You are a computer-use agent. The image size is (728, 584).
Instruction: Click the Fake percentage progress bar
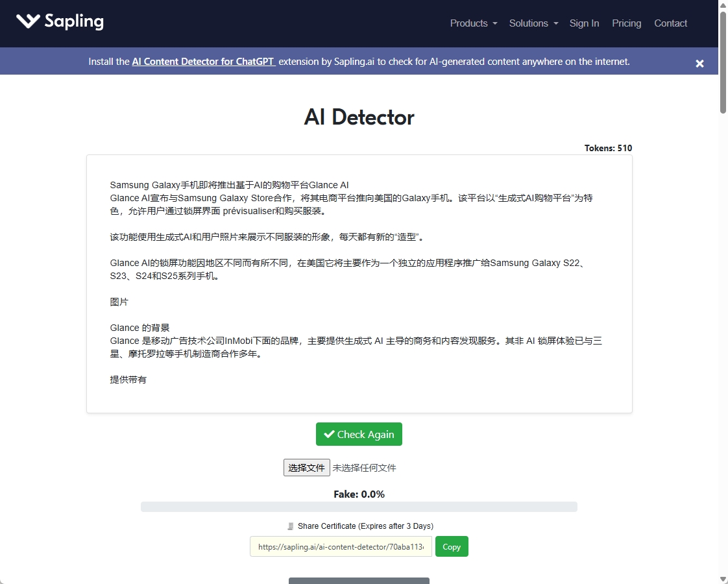coord(359,507)
